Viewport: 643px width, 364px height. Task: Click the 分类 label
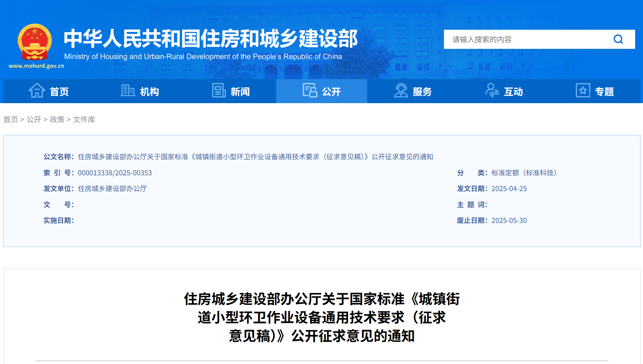[472, 173]
